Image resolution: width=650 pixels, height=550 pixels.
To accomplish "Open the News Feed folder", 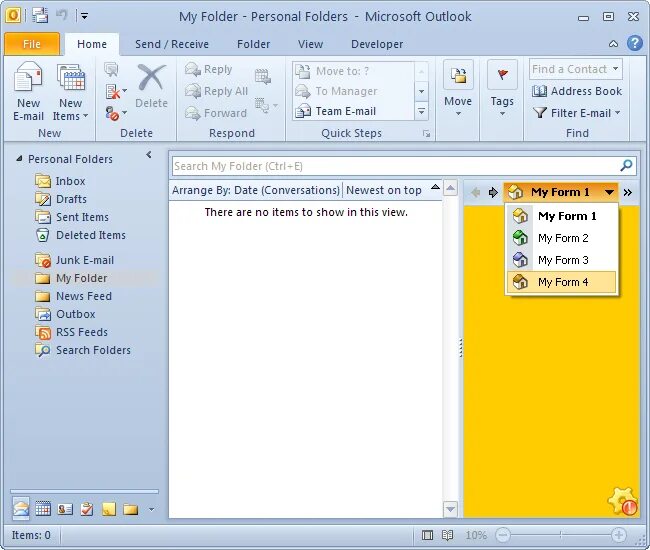I will pyautogui.click(x=73, y=296).
